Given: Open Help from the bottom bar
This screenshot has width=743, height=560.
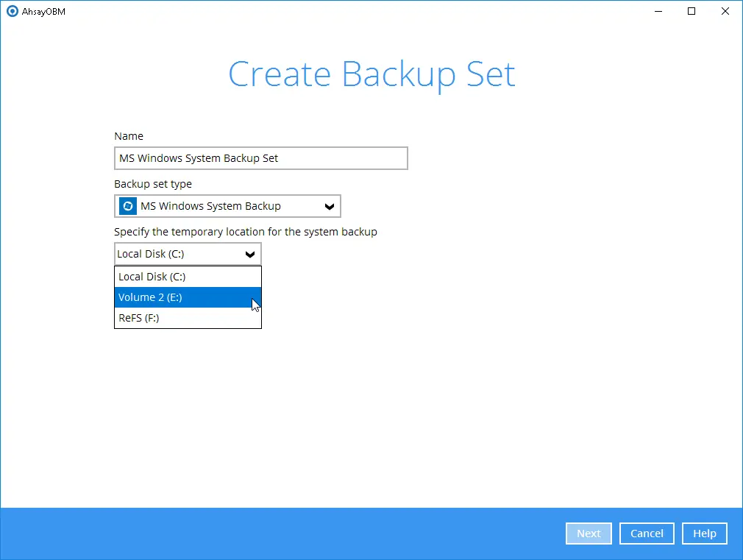Looking at the screenshot, I should [x=704, y=534].
